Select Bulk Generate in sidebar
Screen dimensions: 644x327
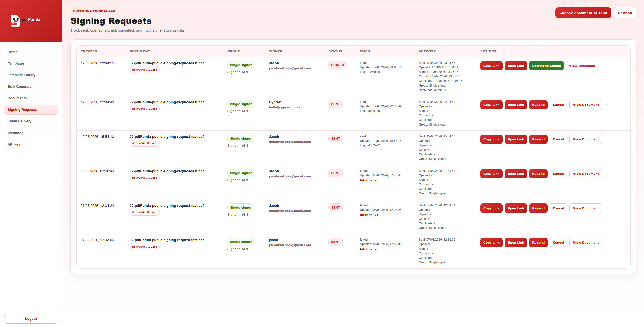31,87
